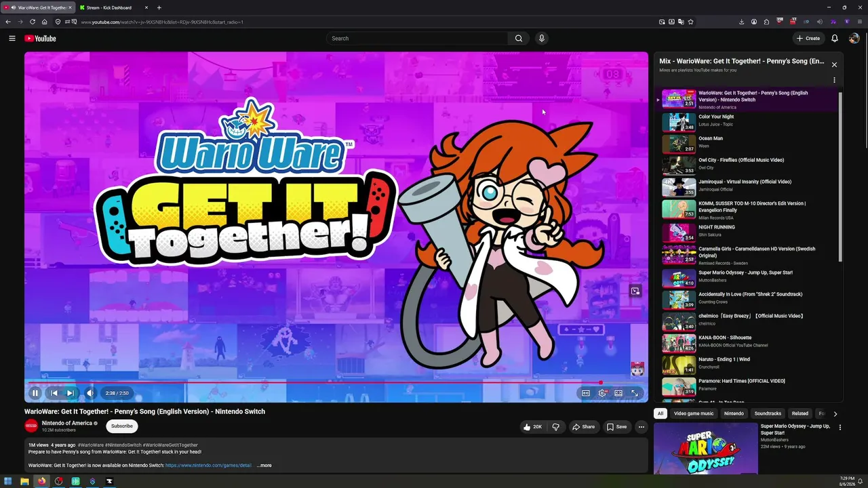Play the Evangelion KOMM, SUSSER TOD track

pyautogui.click(x=747, y=209)
